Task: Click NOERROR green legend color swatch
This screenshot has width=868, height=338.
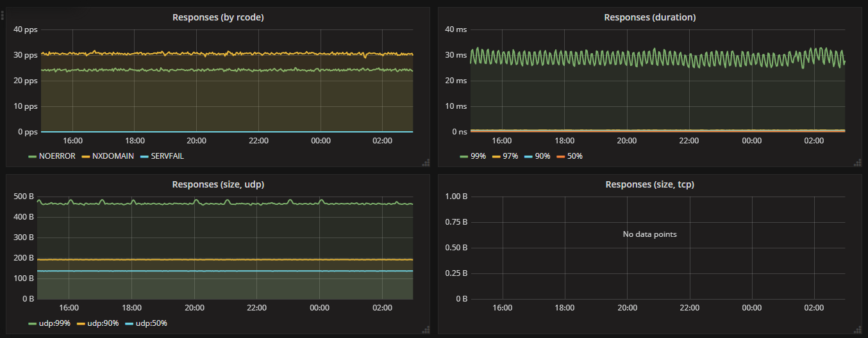Action: point(33,156)
